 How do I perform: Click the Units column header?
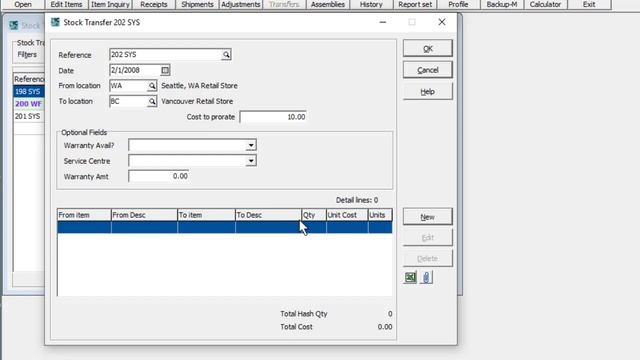click(380, 215)
